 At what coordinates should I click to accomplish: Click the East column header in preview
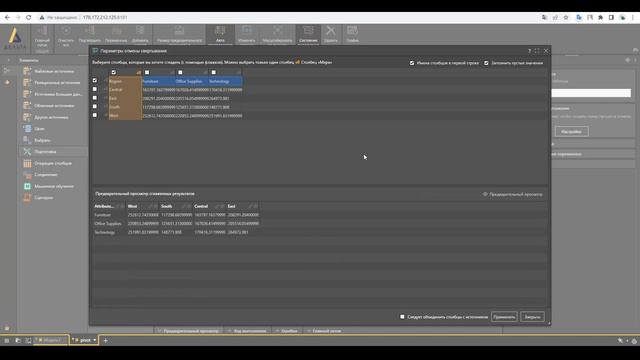(242, 206)
